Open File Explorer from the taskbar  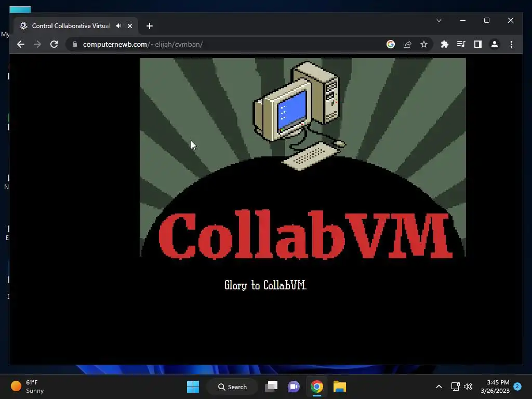[x=340, y=387]
